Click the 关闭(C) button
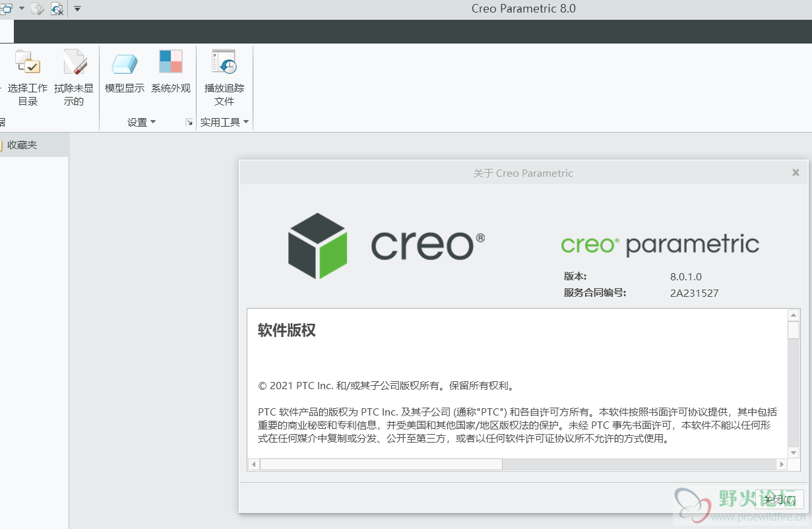Screen dimensions: 812x529 tap(778, 499)
